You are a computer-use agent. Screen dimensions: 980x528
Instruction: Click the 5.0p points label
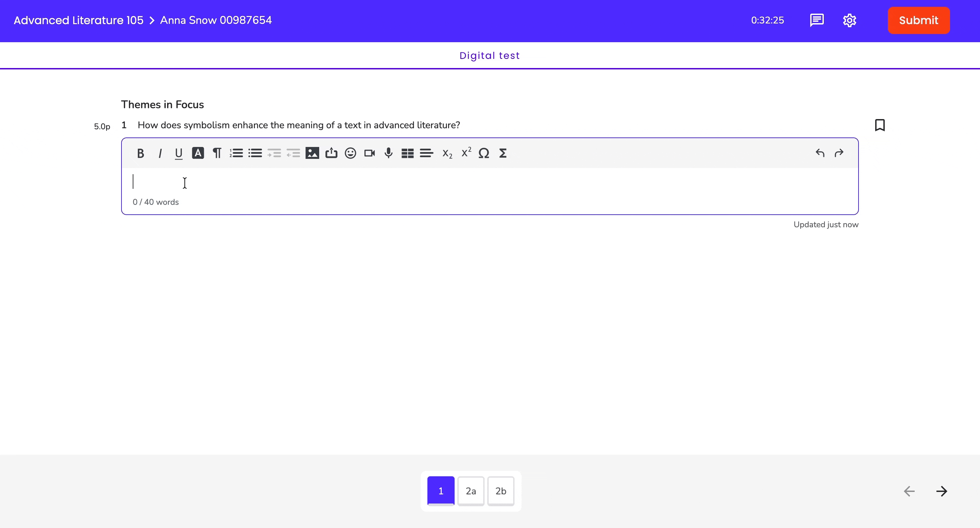coord(102,126)
